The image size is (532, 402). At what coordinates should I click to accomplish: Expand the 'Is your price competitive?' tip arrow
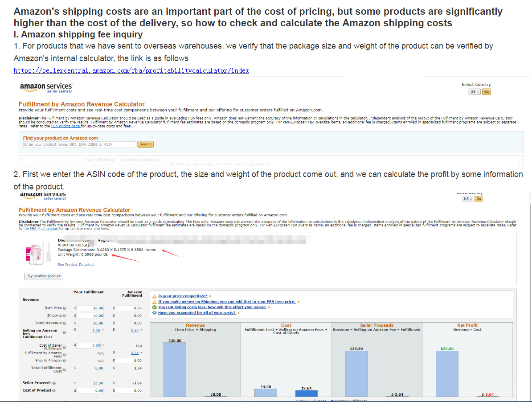coord(210,296)
